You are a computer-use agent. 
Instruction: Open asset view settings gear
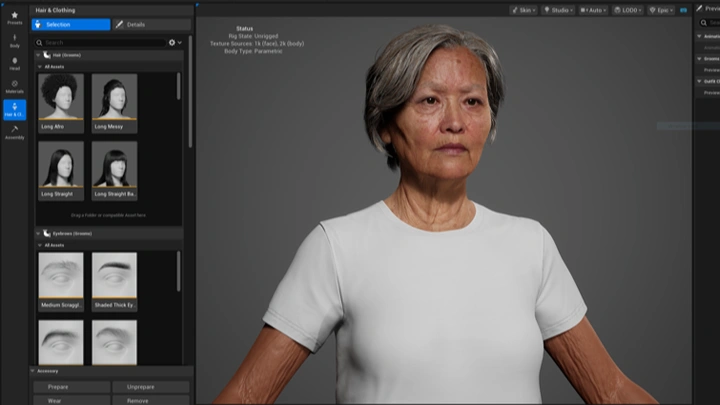[172, 43]
